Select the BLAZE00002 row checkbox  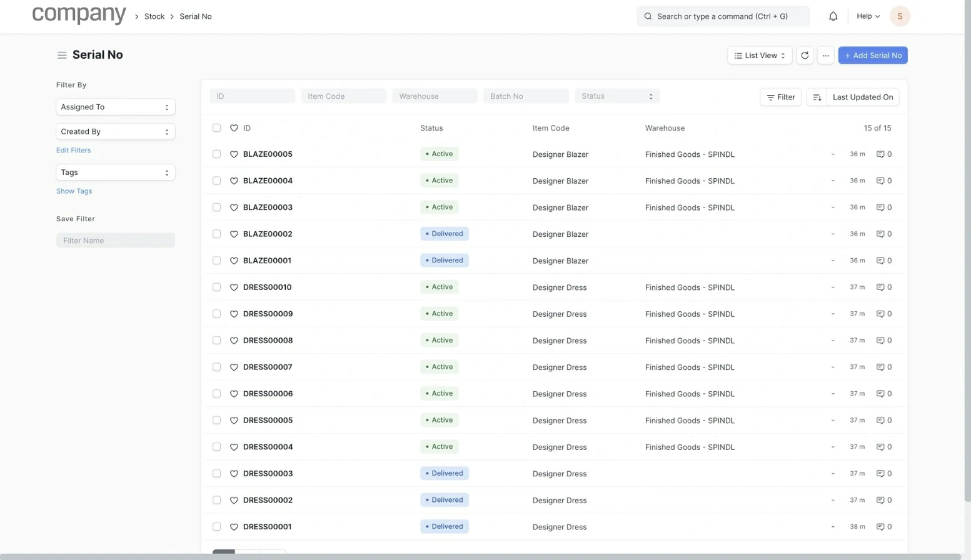click(x=217, y=234)
